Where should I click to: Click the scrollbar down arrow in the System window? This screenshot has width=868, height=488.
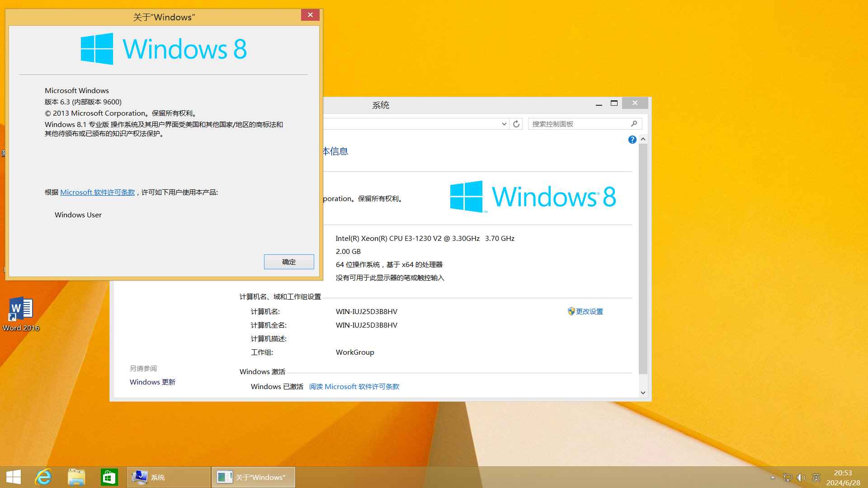click(x=643, y=393)
